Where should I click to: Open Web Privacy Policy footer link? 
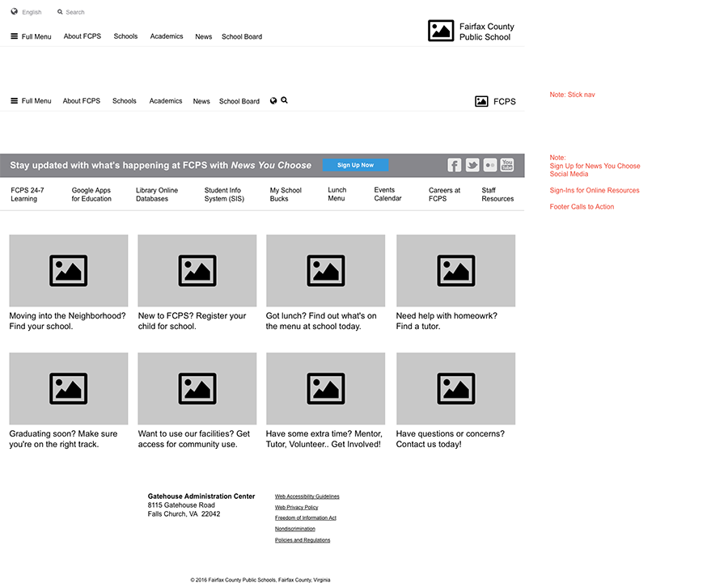pos(296,507)
